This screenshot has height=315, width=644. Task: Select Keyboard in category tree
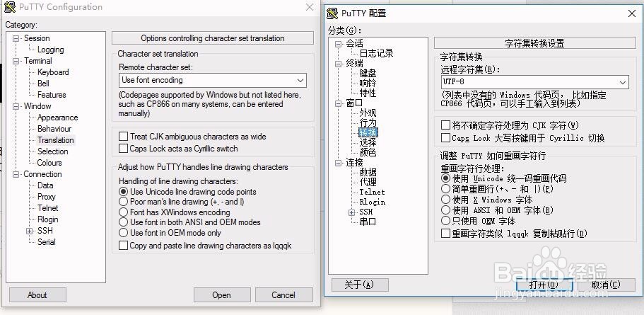[53, 72]
